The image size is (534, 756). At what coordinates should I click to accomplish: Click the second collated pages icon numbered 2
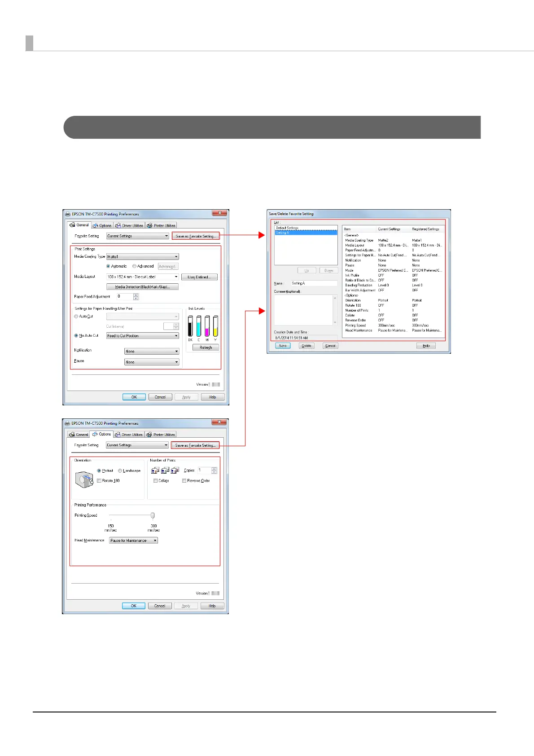(165, 470)
